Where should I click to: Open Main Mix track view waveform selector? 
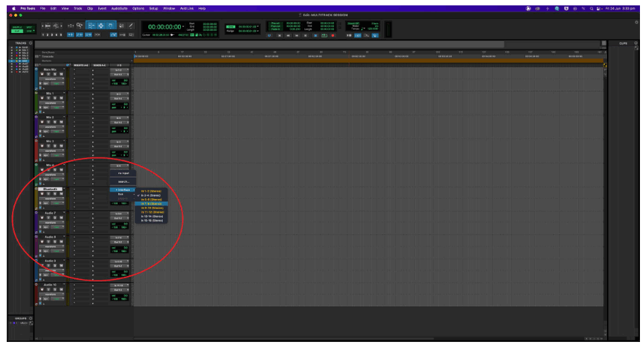[52, 79]
